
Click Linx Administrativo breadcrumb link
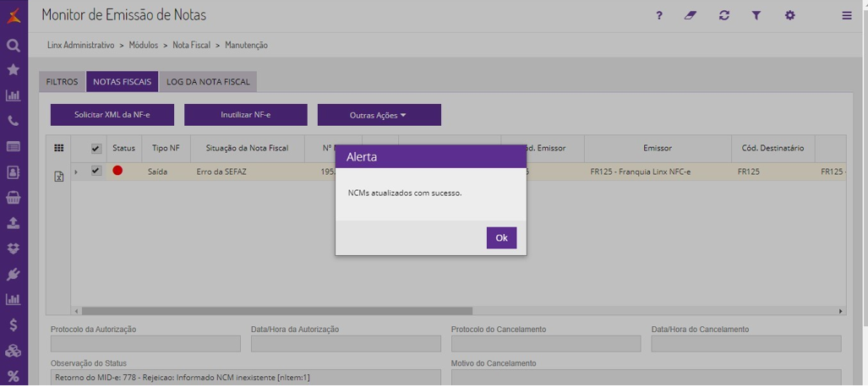click(x=81, y=46)
